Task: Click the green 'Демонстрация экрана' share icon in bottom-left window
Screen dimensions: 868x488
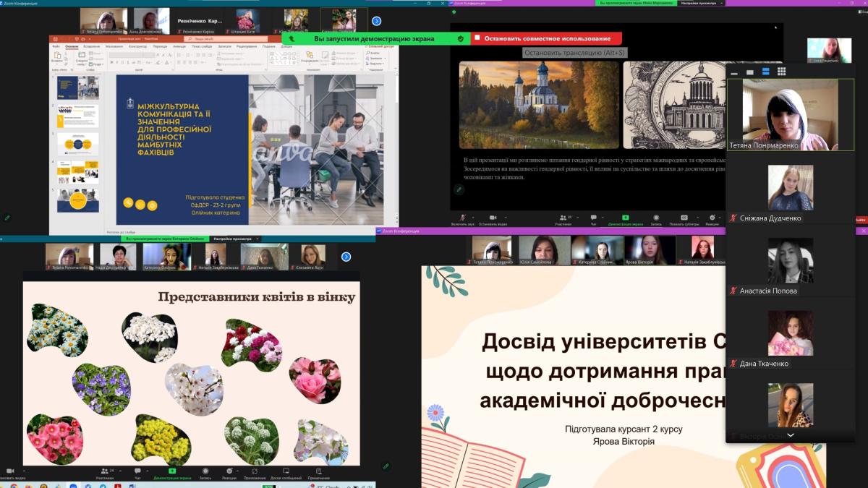Action: click(171, 473)
